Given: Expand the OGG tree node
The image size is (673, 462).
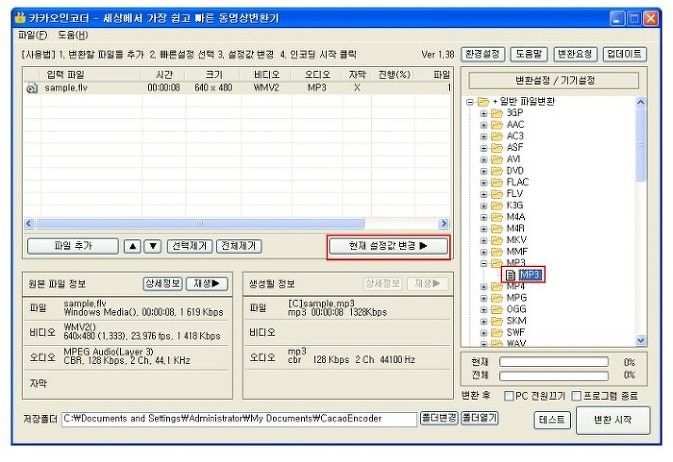Looking at the screenshot, I should [x=484, y=310].
